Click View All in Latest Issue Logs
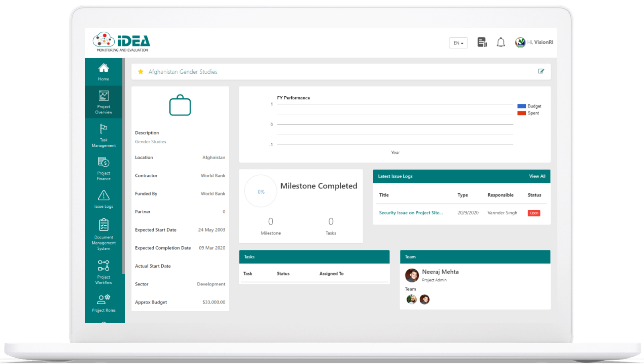This screenshot has height=364, width=644. pos(537,176)
